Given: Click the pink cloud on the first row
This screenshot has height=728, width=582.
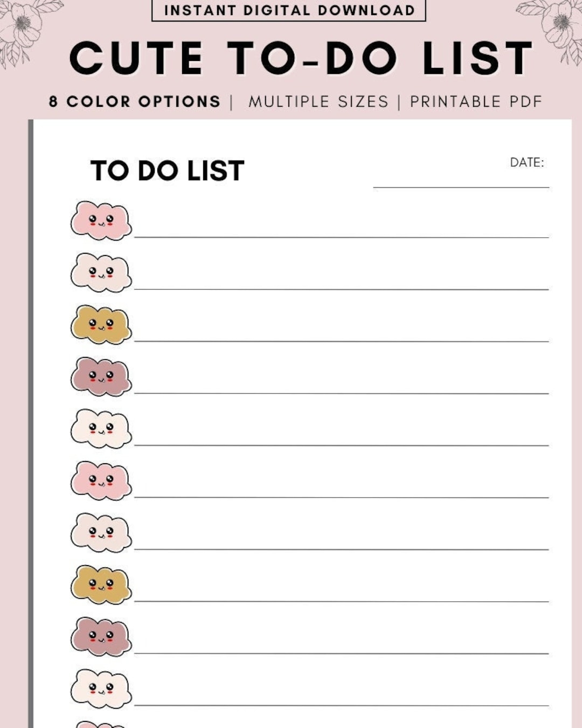Looking at the screenshot, I should 101,221.
